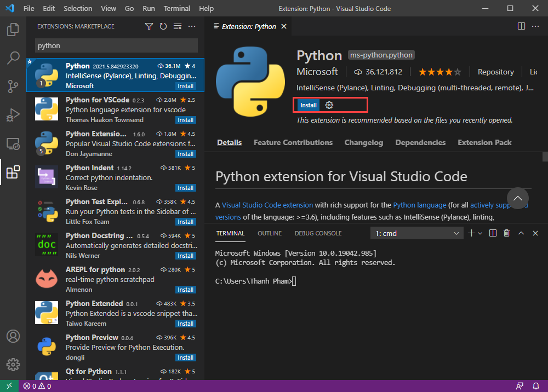Open the Visual Studio Code extension link
Image resolution: width=548 pixels, height=392 pixels.
point(267,205)
